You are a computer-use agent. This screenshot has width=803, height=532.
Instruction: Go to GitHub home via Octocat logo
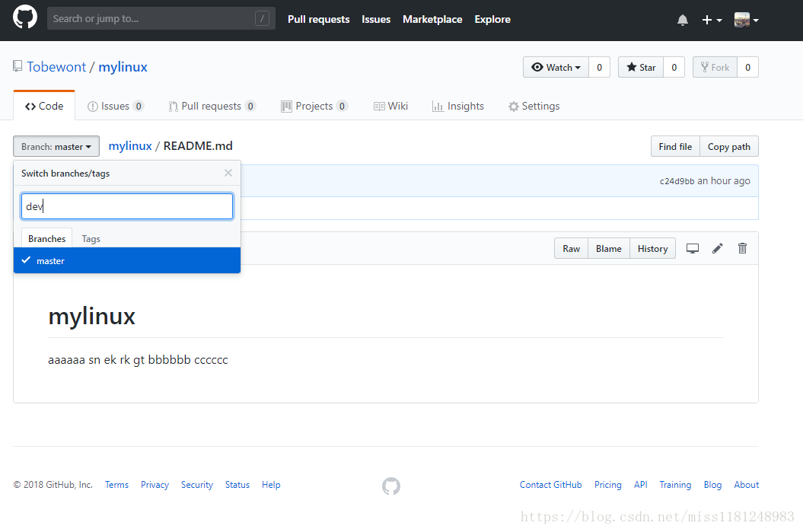(x=25, y=18)
